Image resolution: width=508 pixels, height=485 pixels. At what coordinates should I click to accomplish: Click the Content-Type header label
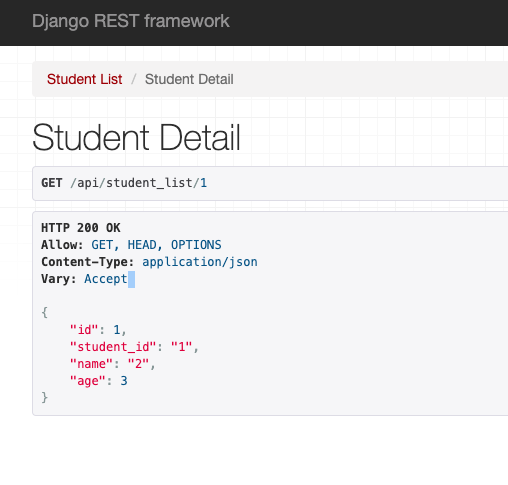click(x=87, y=262)
